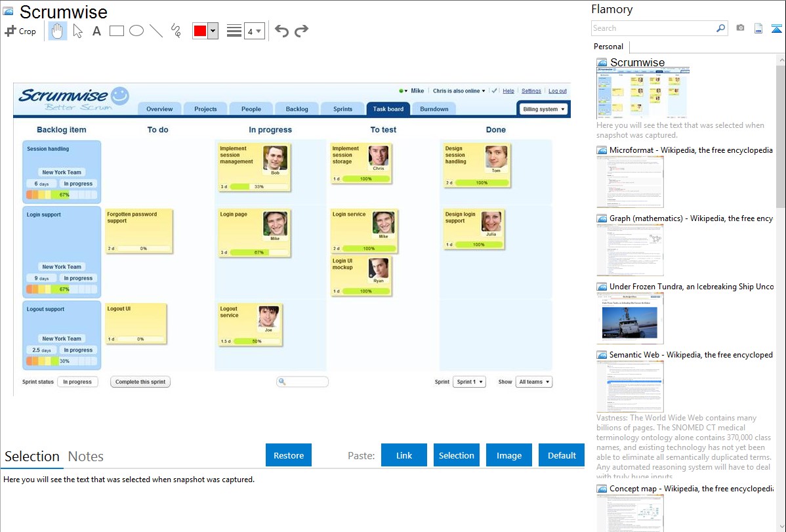The height and width of the screenshot is (532, 786).
Task: Click the camera capture icon
Action: tap(740, 28)
